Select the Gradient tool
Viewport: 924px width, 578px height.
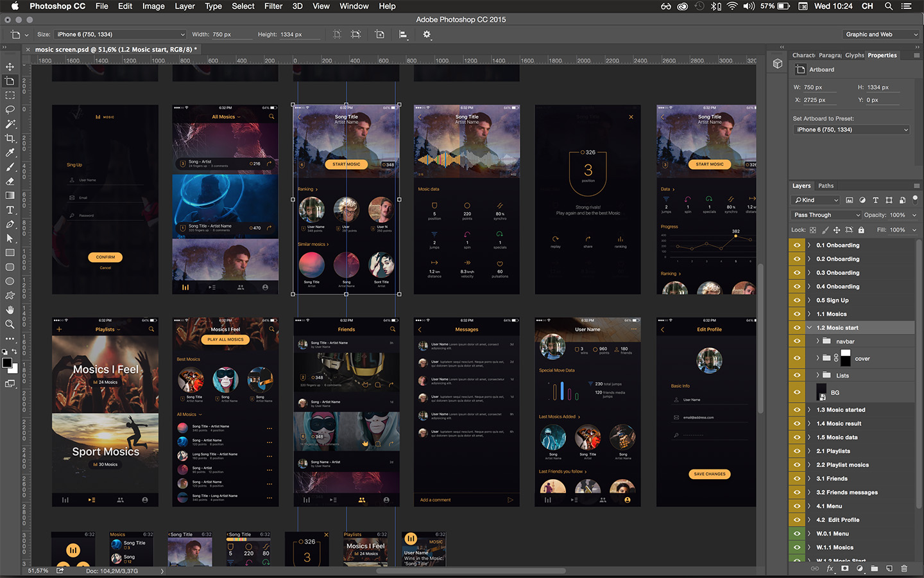click(10, 195)
